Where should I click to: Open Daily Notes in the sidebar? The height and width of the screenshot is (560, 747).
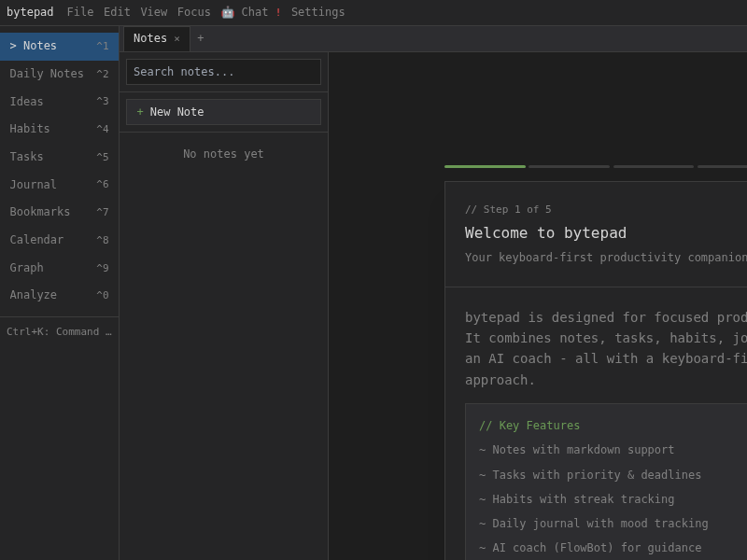[x=59, y=74]
